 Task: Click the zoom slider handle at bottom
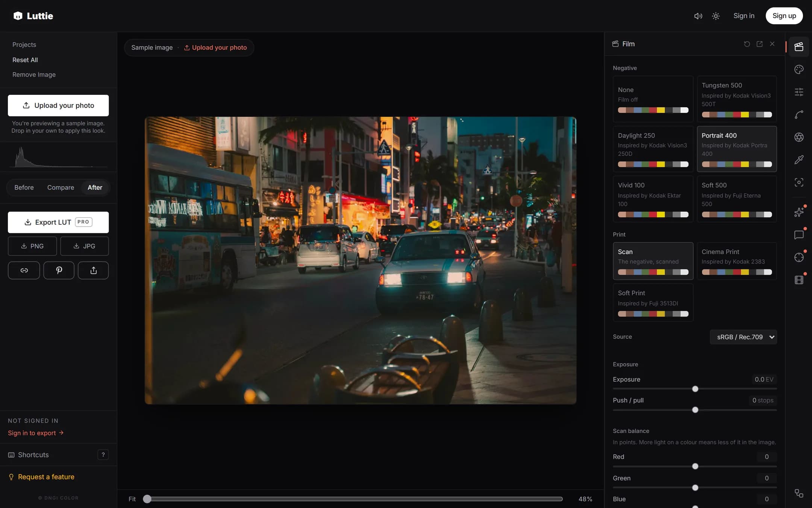point(147,499)
